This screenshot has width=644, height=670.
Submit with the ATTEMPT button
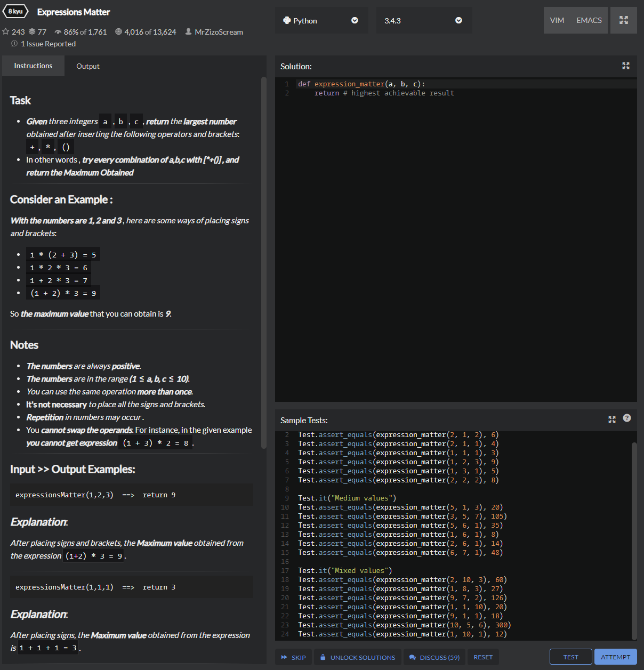click(x=615, y=657)
